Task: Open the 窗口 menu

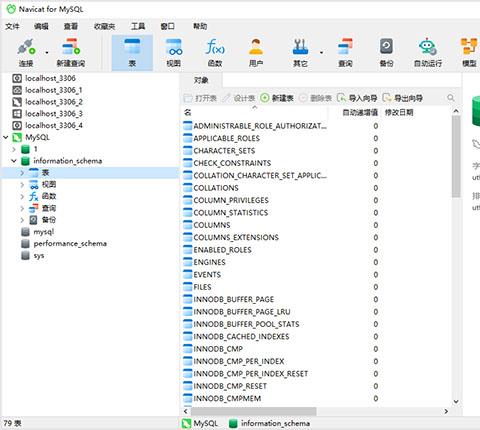Action: coord(167,26)
